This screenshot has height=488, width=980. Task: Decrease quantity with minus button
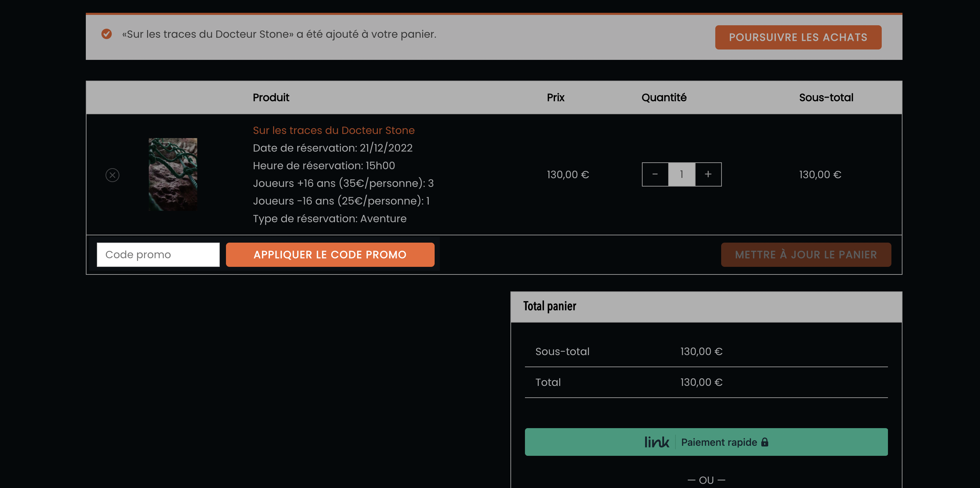tap(655, 174)
